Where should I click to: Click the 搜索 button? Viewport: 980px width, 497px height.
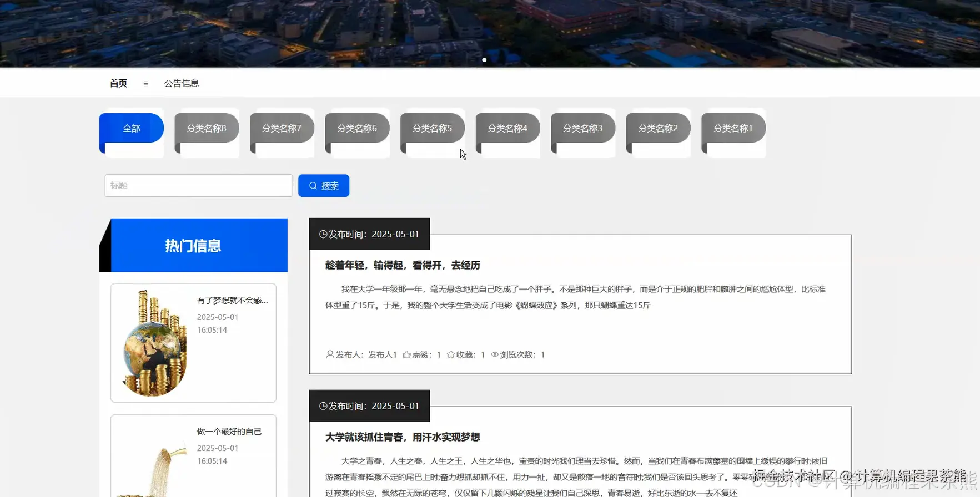[x=324, y=186]
